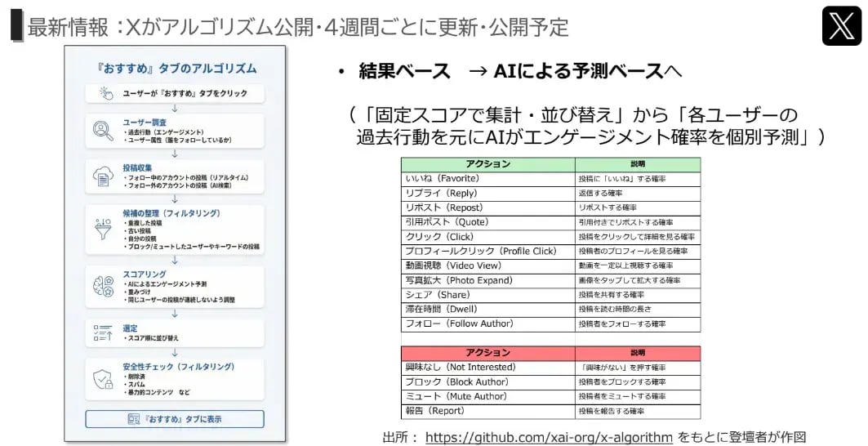Screen dimensions: 868x446
Task: Click the 投稿を報告する確率 description
Action: [638, 411]
